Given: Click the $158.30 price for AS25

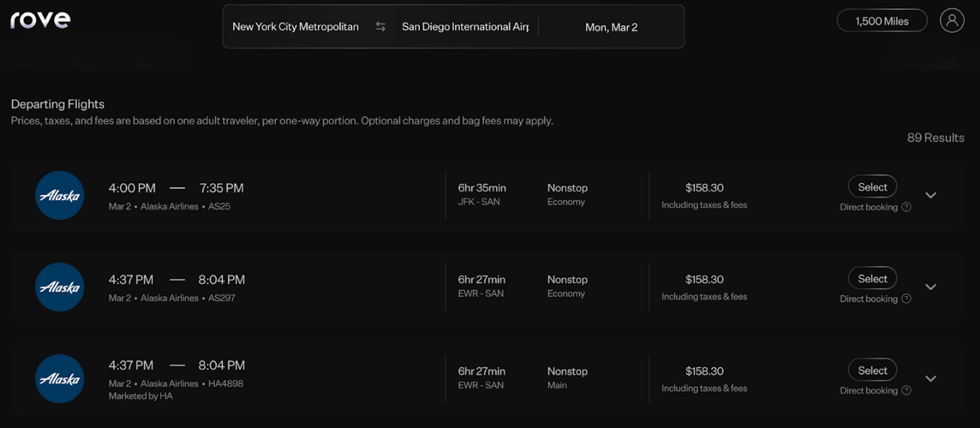Looking at the screenshot, I should (704, 188).
